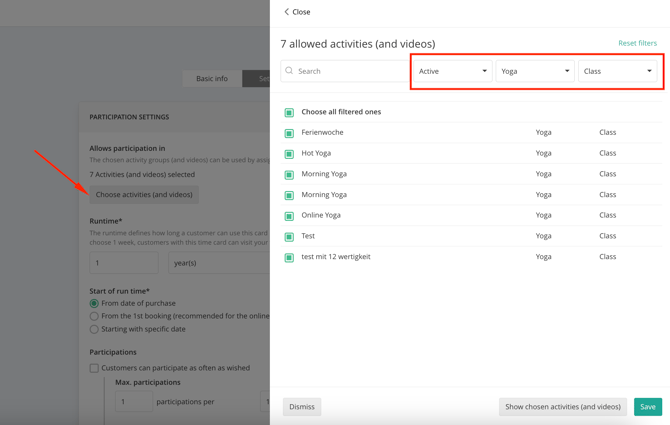
Task: Save the selected activities
Action: tap(648, 407)
